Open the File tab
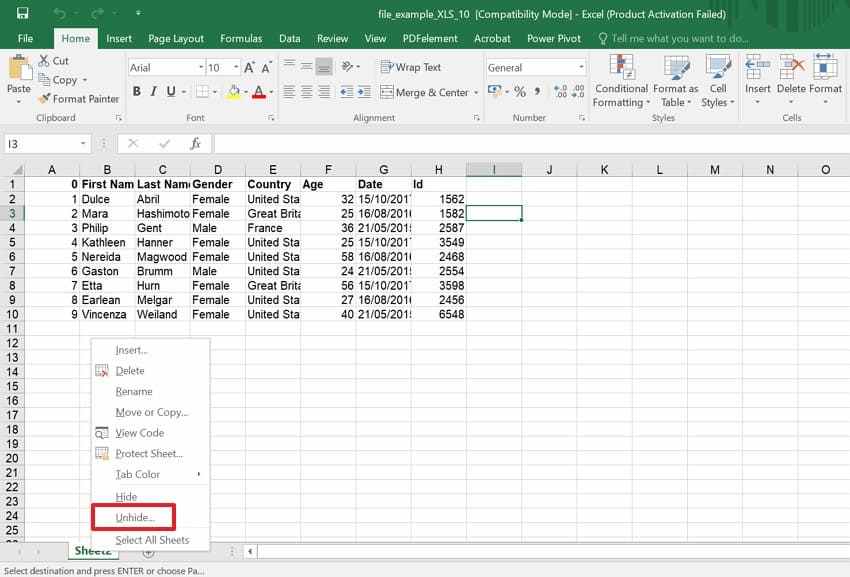The image size is (850, 577). 25,39
